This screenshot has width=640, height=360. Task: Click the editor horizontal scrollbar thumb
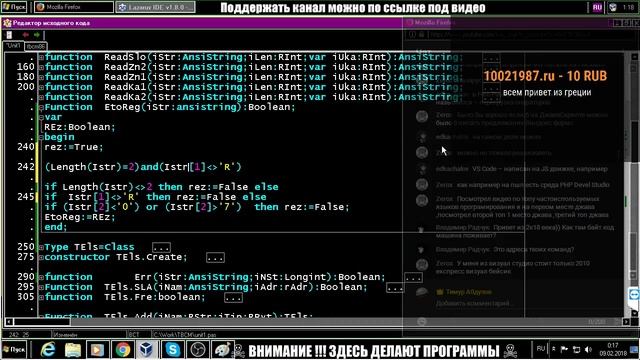point(42,322)
